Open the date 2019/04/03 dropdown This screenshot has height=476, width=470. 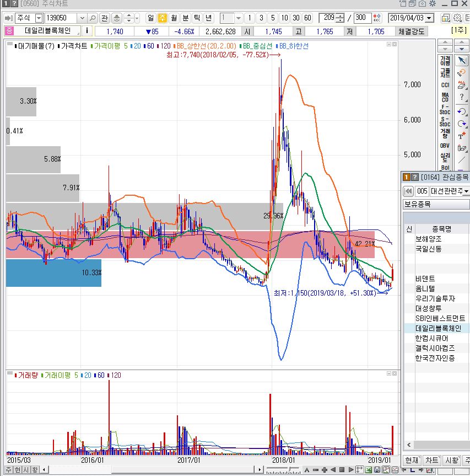(429, 18)
